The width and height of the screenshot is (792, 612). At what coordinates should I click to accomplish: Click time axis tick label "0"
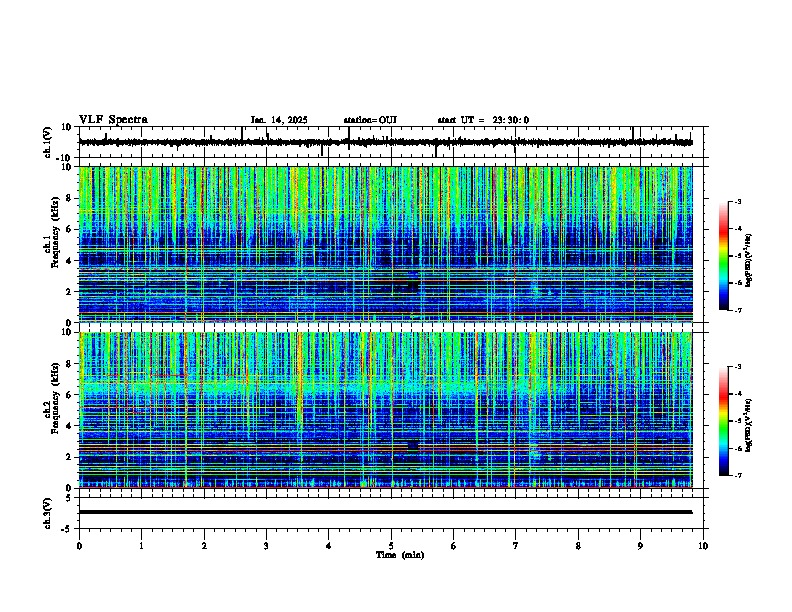point(79,546)
